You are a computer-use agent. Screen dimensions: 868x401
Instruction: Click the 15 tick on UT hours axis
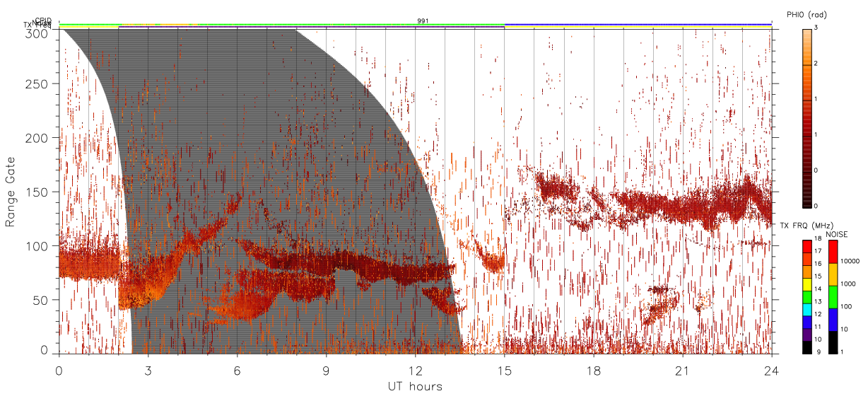click(504, 371)
